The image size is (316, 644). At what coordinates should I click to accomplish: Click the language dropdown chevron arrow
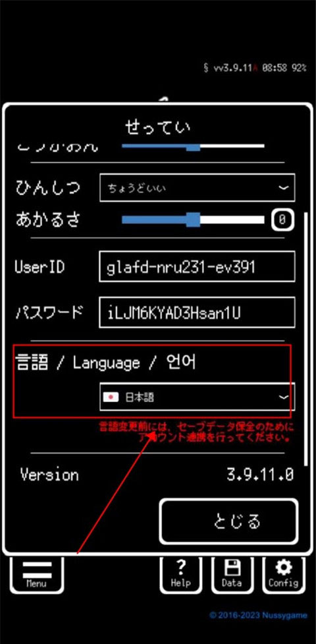click(283, 397)
